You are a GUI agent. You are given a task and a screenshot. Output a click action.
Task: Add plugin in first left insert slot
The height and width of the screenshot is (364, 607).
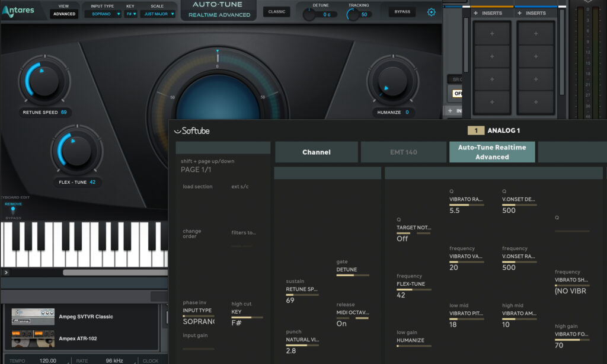click(x=492, y=34)
